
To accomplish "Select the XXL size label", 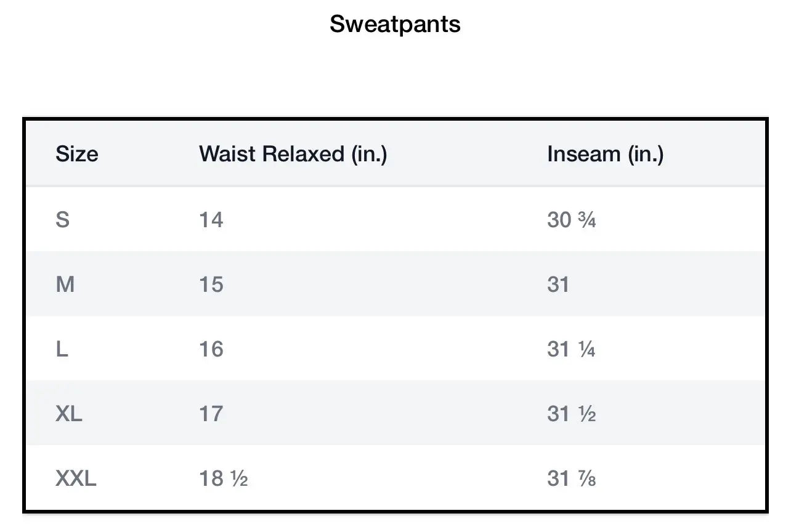I will pos(76,478).
